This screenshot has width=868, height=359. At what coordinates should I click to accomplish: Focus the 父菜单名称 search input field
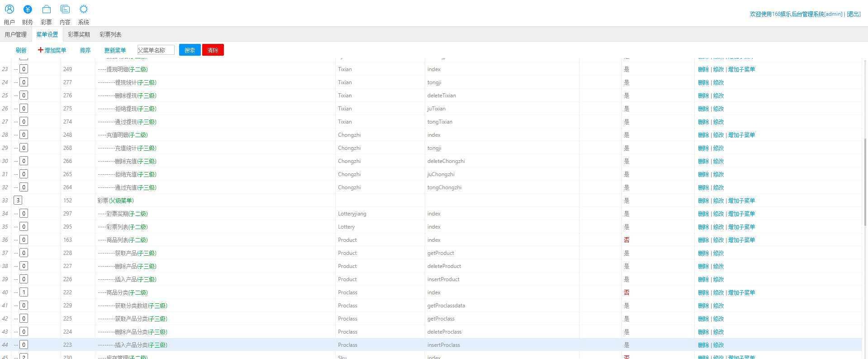click(x=156, y=50)
